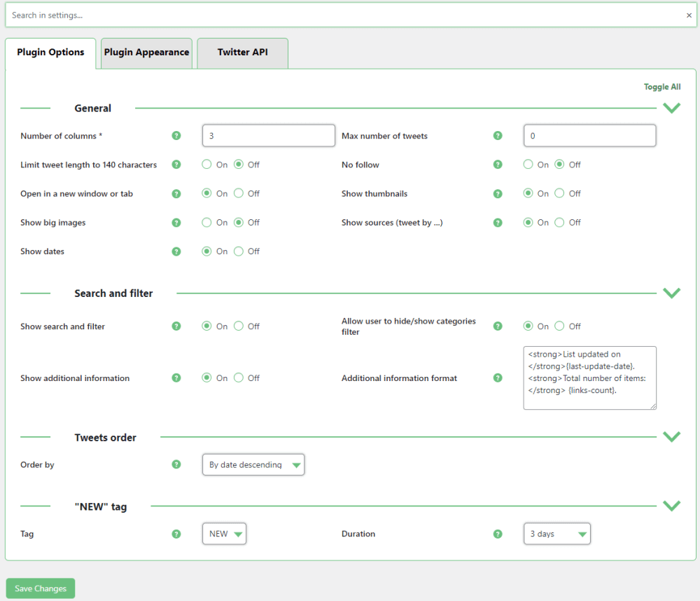Open the Duration dropdown showing 3 days
Viewport: 700px width, 601px height.
coord(556,534)
